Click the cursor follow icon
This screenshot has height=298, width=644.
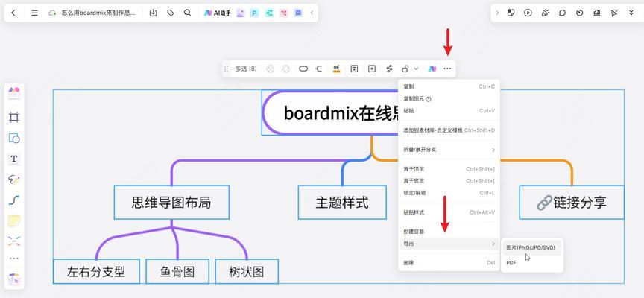[614, 13]
